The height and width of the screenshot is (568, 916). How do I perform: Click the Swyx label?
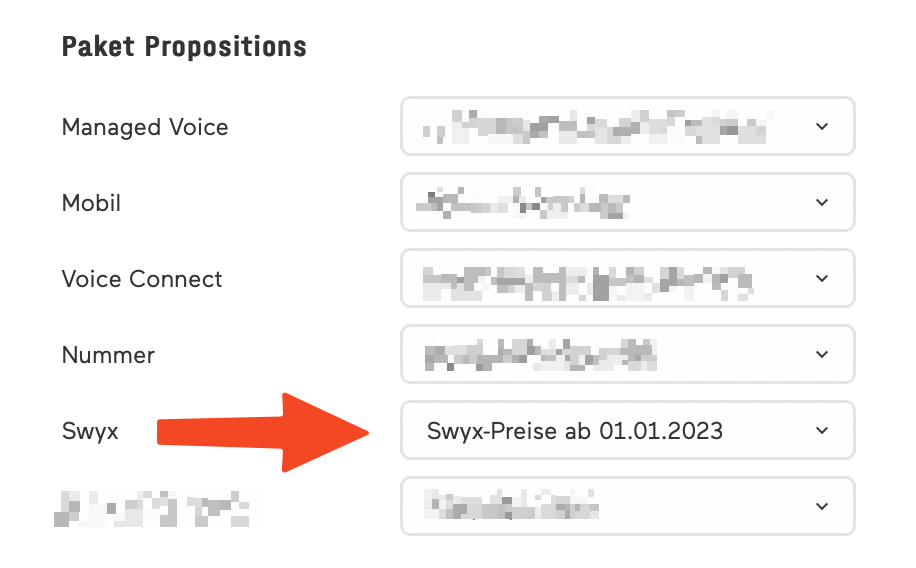coord(90,432)
